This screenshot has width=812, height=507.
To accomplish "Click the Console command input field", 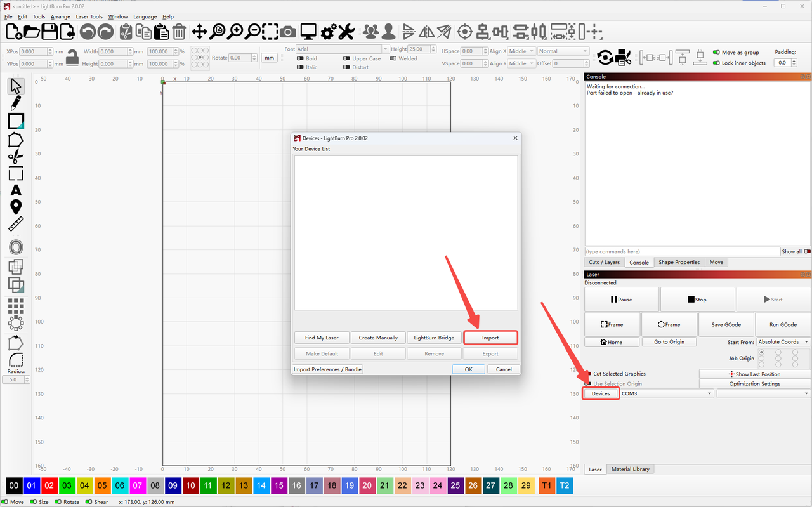I will point(683,251).
